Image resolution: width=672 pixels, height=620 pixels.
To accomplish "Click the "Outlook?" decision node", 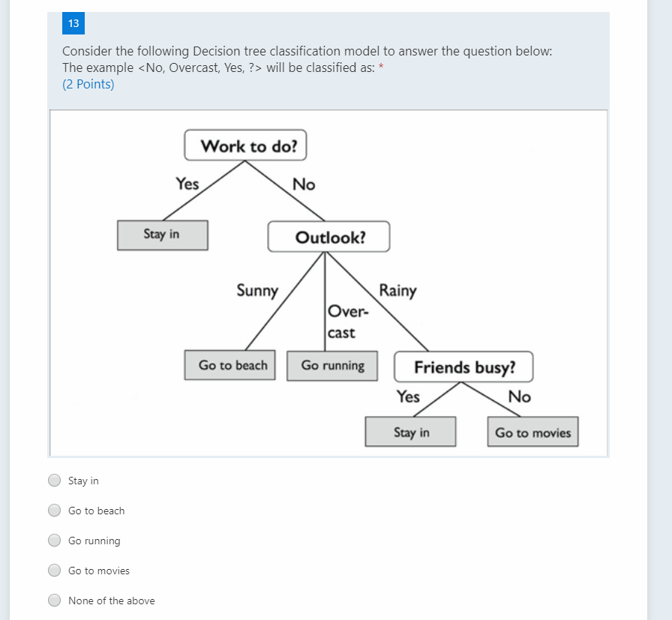I will tap(328, 236).
